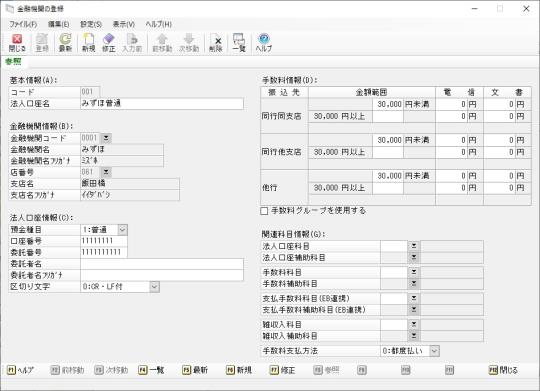Open the 設定(S) menu
This screenshot has width=540, height=391.
(91, 24)
